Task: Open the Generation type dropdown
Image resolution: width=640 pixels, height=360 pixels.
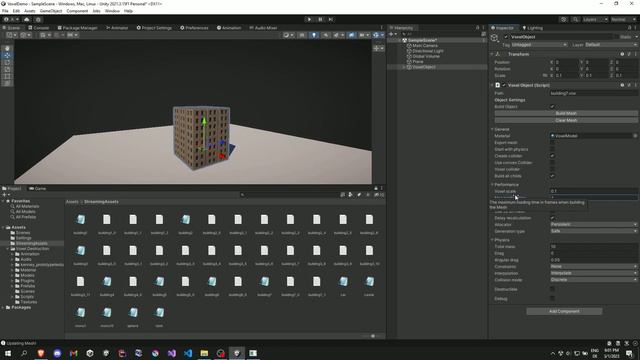Action: point(593,231)
